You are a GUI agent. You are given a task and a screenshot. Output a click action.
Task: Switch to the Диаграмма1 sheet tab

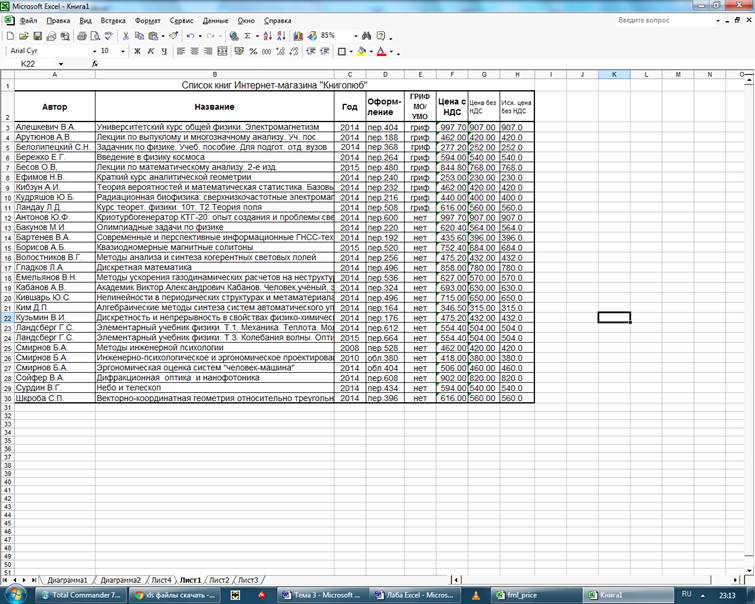click(66, 580)
